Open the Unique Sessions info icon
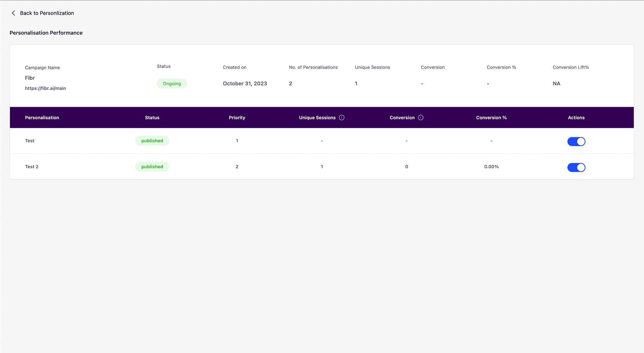This screenshot has width=644, height=353. [x=341, y=117]
